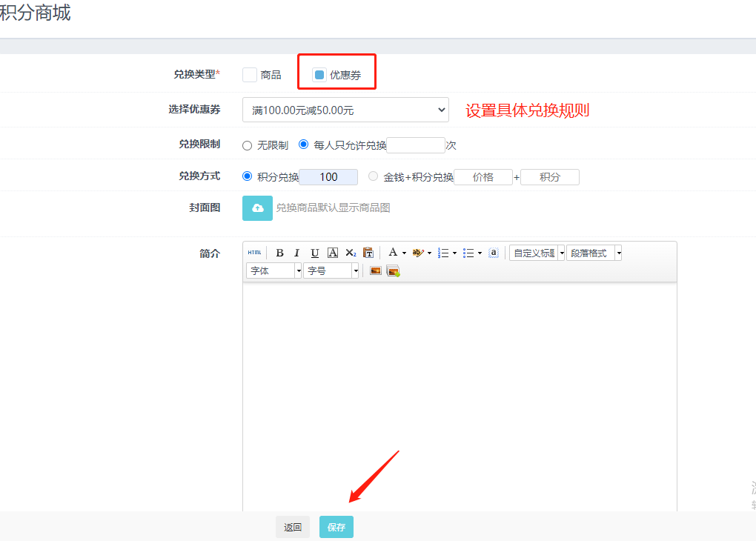Viewport: 756px width, 541px height.
Task: Toggle bold formatting in editor
Action: coord(280,253)
